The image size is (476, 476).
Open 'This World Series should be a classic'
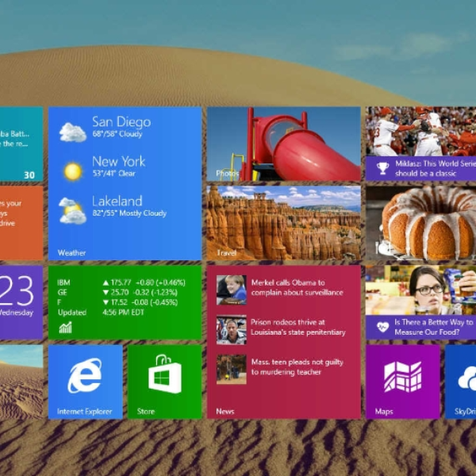coord(436,168)
